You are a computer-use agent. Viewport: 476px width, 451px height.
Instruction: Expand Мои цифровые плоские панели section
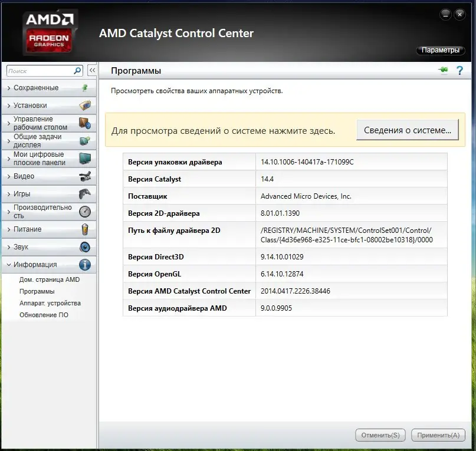click(x=49, y=159)
